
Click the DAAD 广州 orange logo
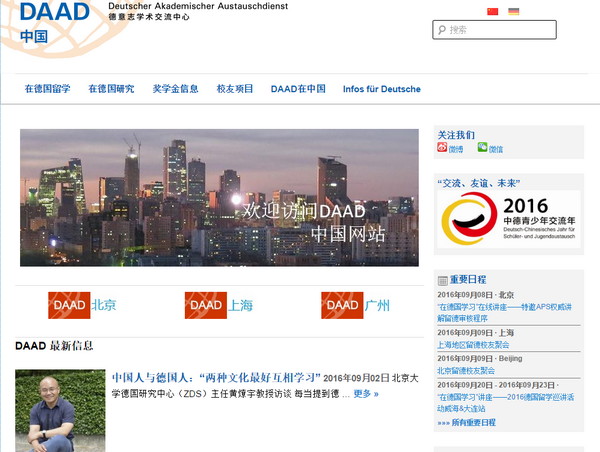[342, 305]
